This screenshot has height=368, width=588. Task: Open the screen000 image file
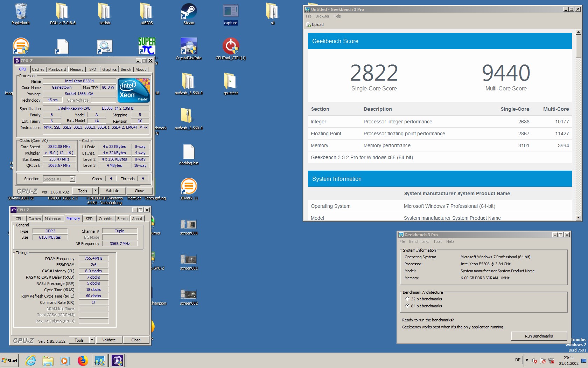pos(189,226)
